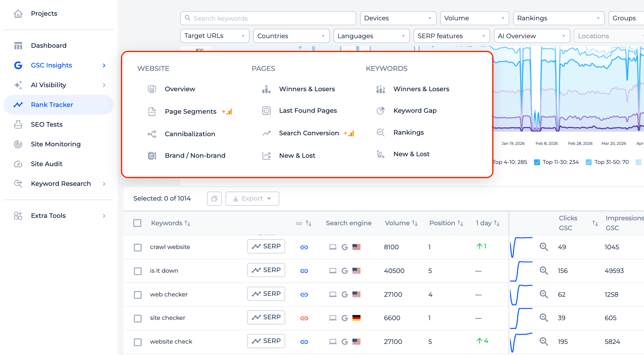This screenshot has height=355, width=644.
Task: Click the Site Monitoring icon
Action: tap(18, 144)
